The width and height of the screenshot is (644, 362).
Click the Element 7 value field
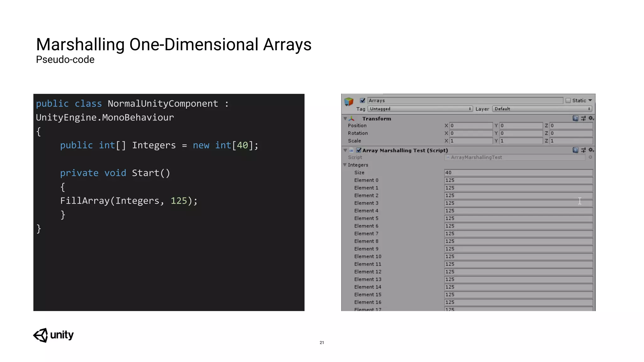coord(519,233)
